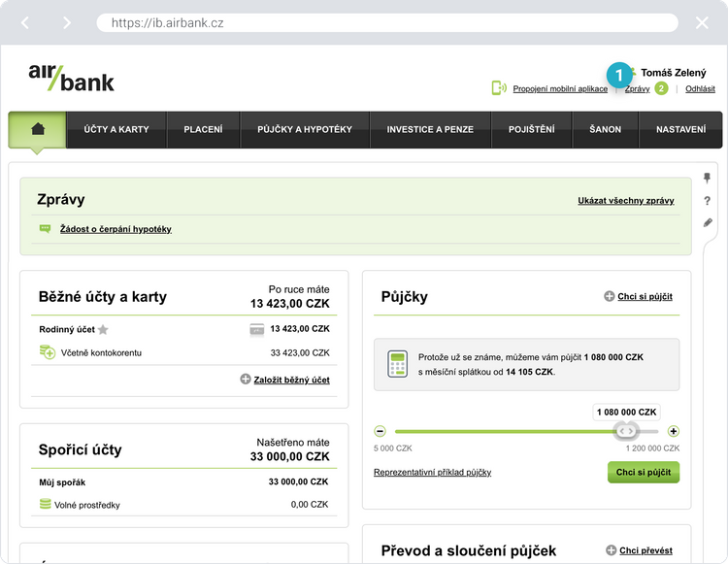Click the pin icon in right sidebar
Viewport: 728px width, 564px height.
coord(707,178)
